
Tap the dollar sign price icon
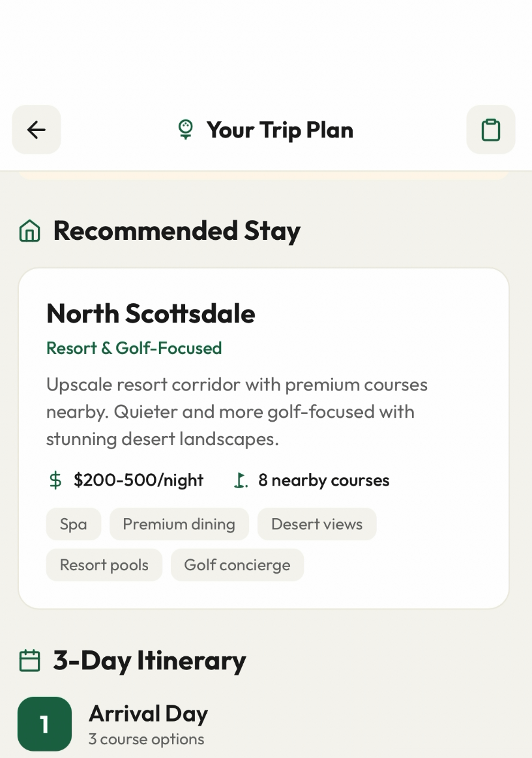pos(56,480)
